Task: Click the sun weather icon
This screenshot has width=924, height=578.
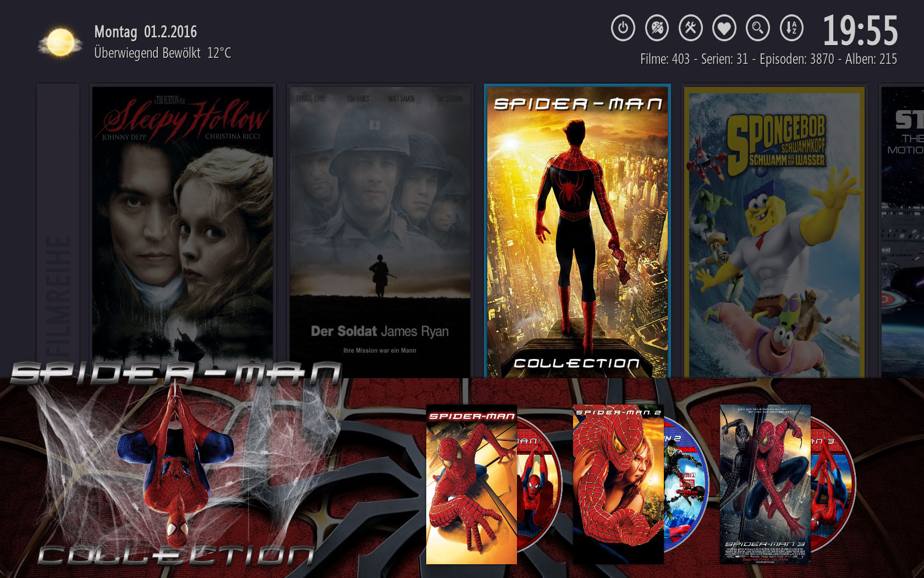Action: point(60,42)
